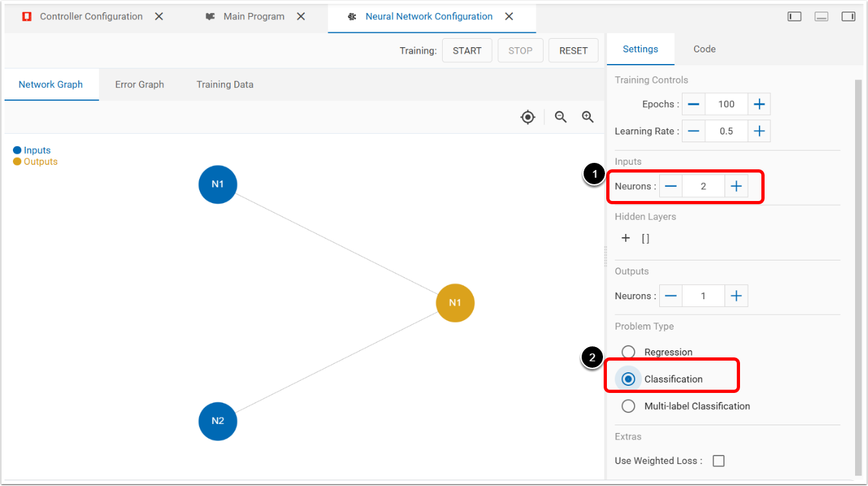This screenshot has width=868, height=486.
Task: Click the Epochs number input field
Action: (x=726, y=104)
